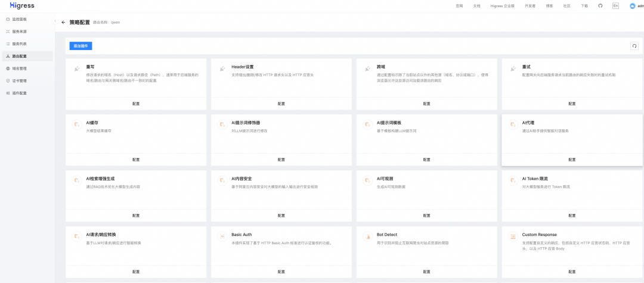
Task: Configure the AI检索增强生成 plugin
Action: pyautogui.click(x=136, y=216)
